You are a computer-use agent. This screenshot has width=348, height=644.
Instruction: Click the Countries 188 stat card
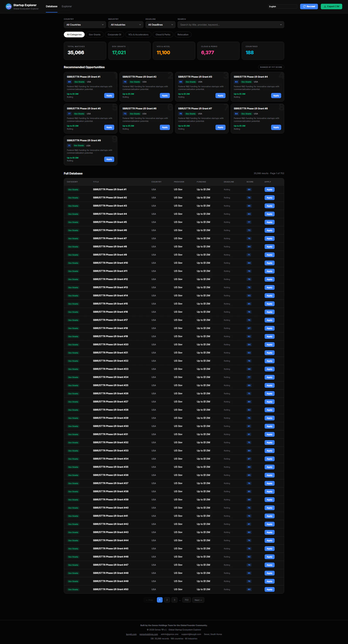tap(263, 51)
